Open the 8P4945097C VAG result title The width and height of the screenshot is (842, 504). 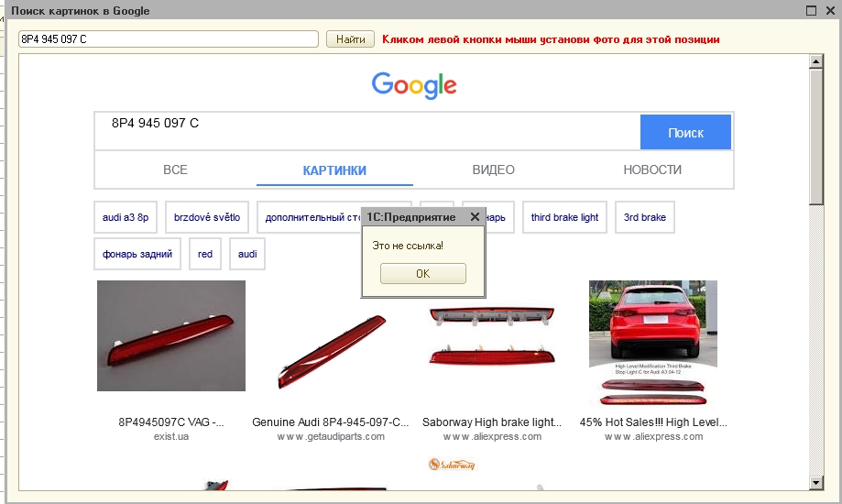pos(171,422)
